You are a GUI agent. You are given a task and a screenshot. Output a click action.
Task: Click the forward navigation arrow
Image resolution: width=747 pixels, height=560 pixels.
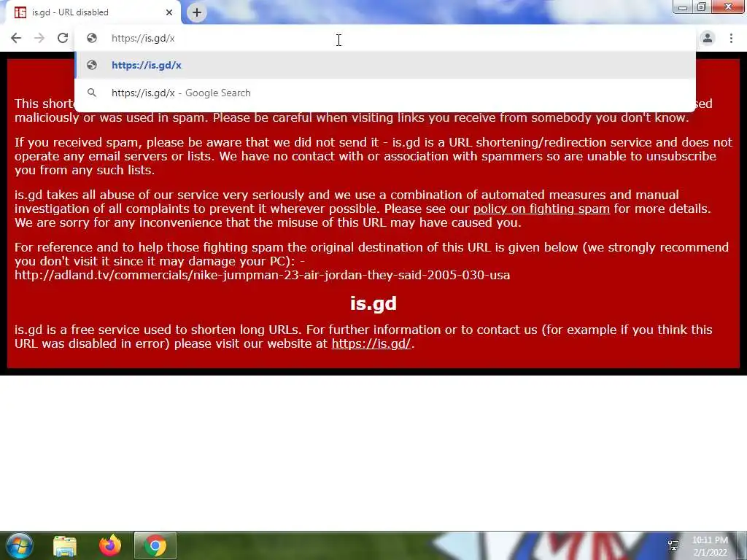pos(39,38)
